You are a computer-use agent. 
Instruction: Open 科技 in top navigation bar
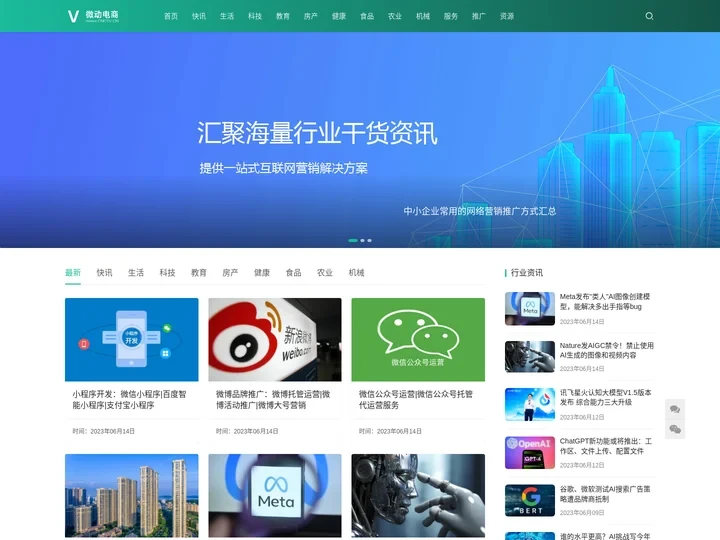pyautogui.click(x=255, y=16)
